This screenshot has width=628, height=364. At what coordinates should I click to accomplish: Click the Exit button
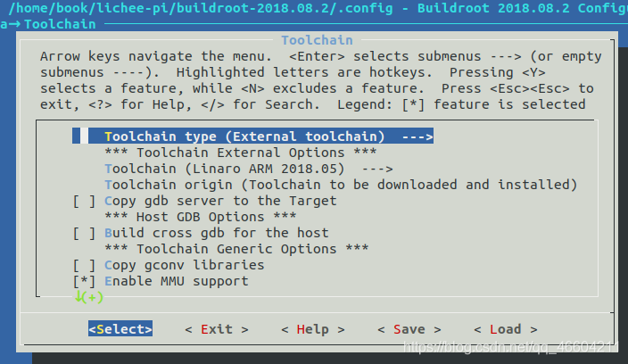pyautogui.click(x=217, y=329)
